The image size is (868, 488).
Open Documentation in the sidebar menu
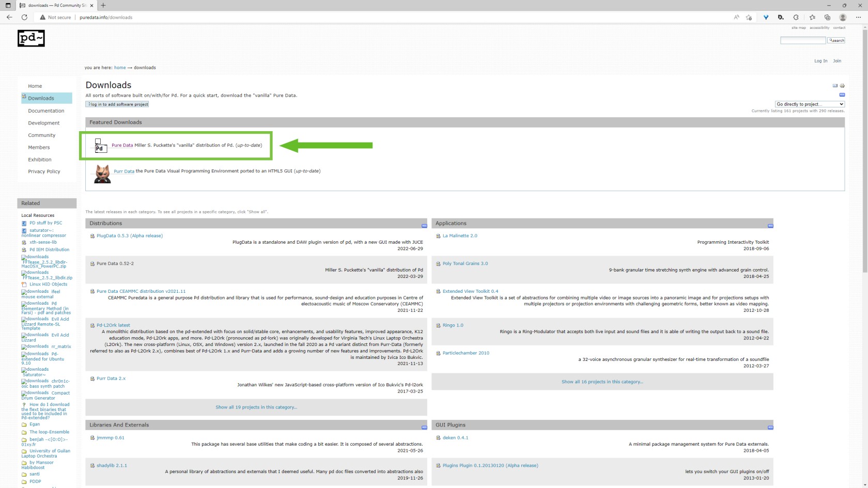click(46, 111)
